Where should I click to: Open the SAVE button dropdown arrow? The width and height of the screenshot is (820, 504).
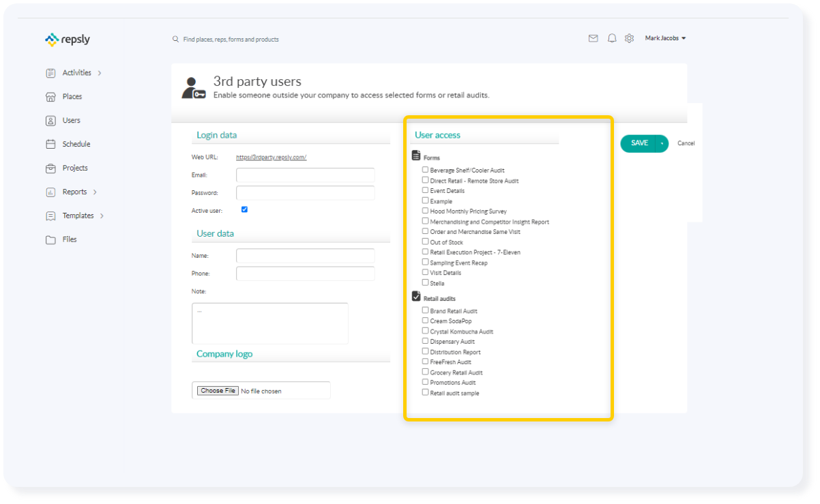click(662, 143)
